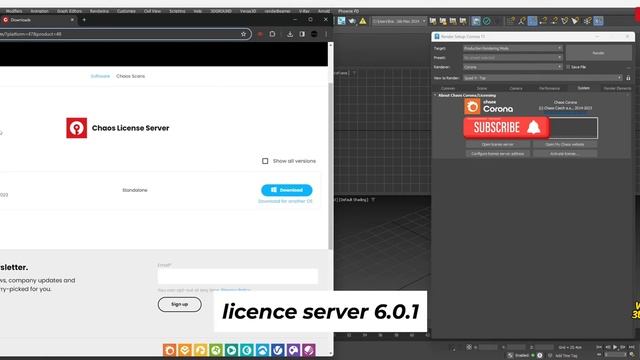640x360 pixels.
Task: Click the bookmark star in the address bar
Action: coord(243,34)
